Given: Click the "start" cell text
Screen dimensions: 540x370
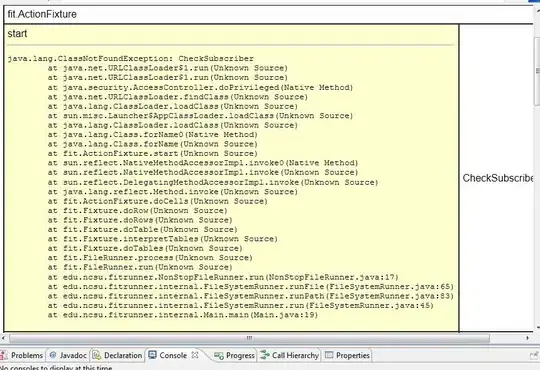Looking at the screenshot, I should click(17, 34).
